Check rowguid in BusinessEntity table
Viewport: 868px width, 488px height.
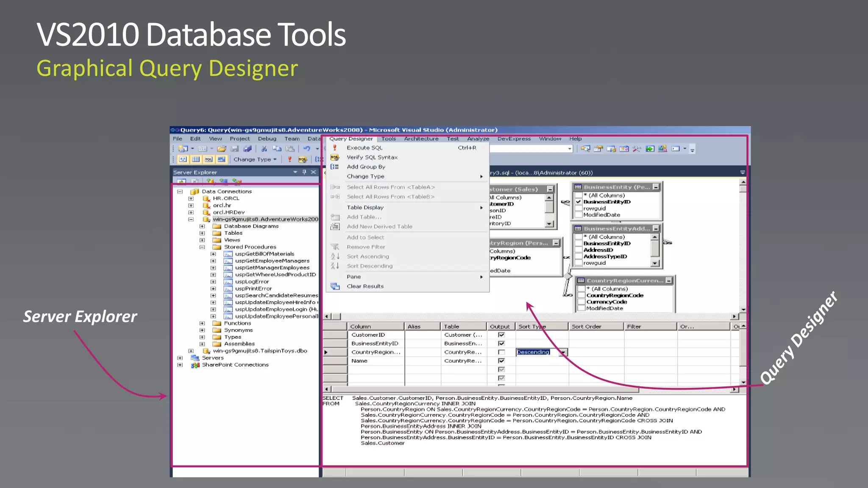[578, 208]
